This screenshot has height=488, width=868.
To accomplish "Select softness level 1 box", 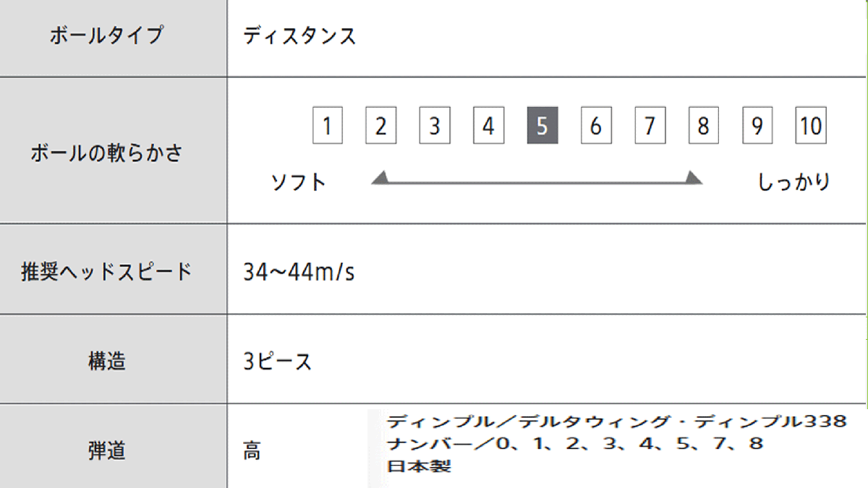I will click(x=327, y=127).
